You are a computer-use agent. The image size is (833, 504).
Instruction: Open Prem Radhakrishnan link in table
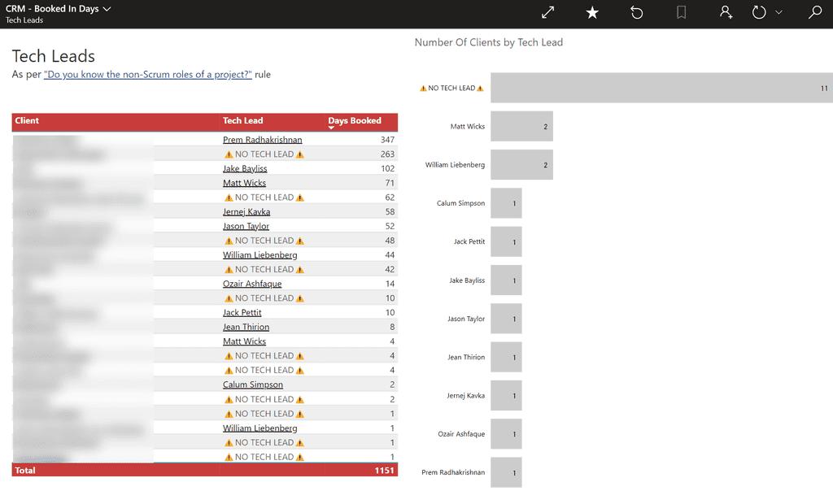(262, 140)
